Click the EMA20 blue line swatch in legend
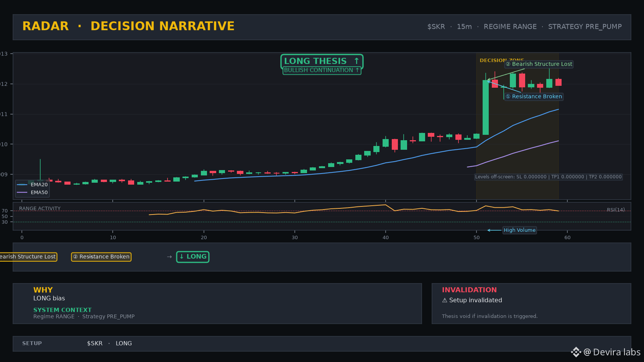644x362 pixels. point(22,185)
